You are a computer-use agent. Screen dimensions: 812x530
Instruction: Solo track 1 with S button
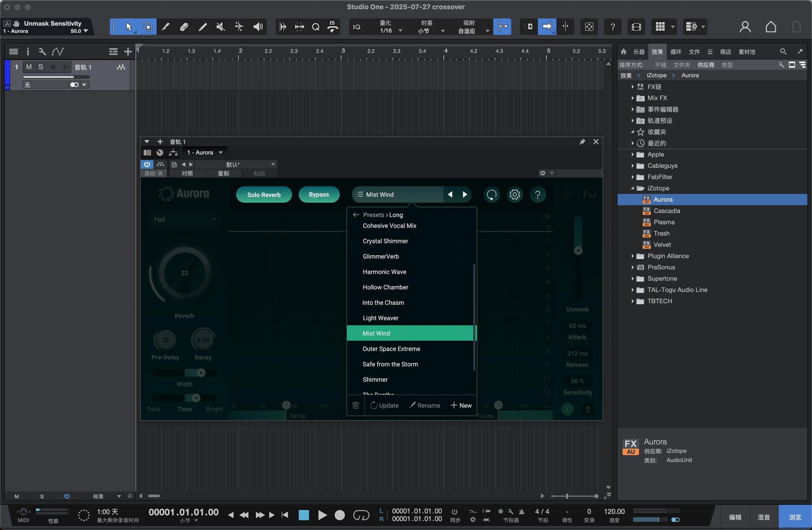(41, 67)
